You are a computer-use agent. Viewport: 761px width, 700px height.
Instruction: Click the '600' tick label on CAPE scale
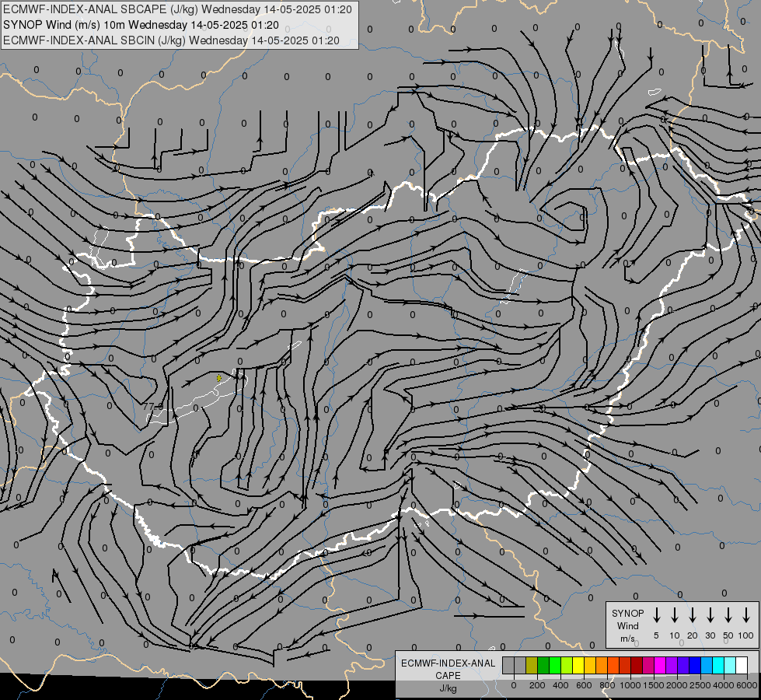584,685
